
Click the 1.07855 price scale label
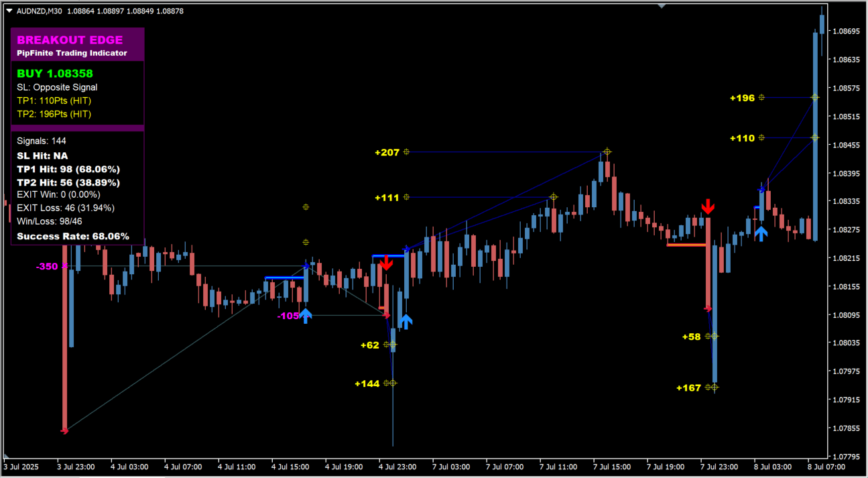[845, 428]
